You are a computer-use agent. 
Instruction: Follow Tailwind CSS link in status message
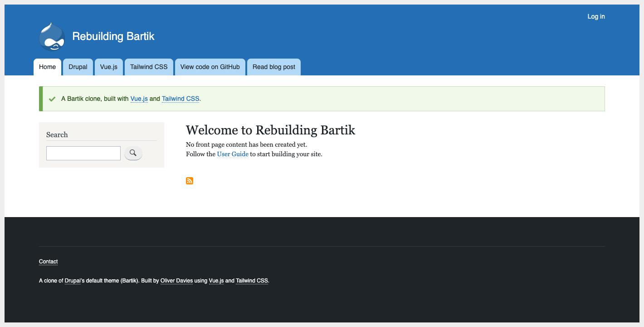click(x=181, y=99)
